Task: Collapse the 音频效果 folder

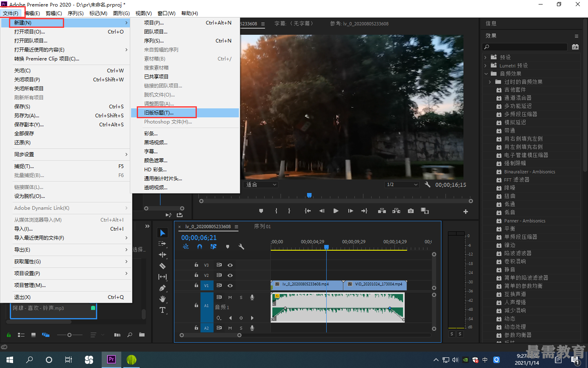Action: tap(486, 74)
